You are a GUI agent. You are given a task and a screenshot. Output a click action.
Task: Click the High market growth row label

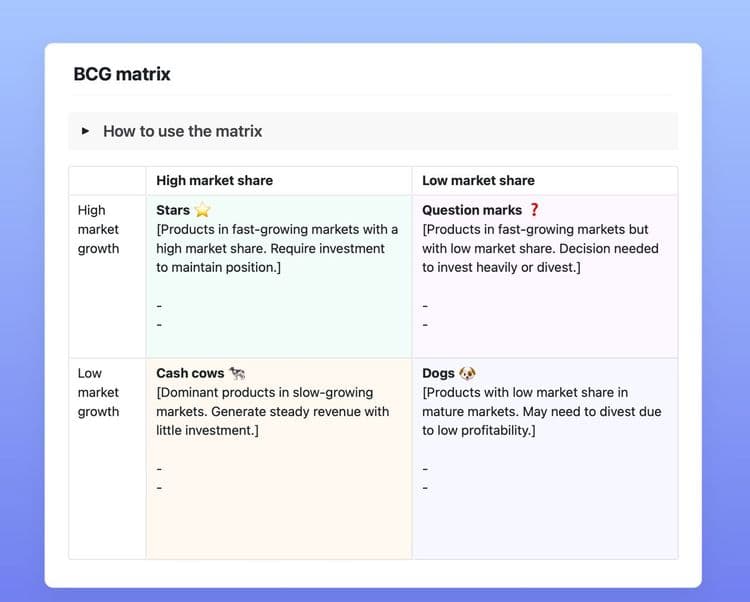click(x=98, y=229)
